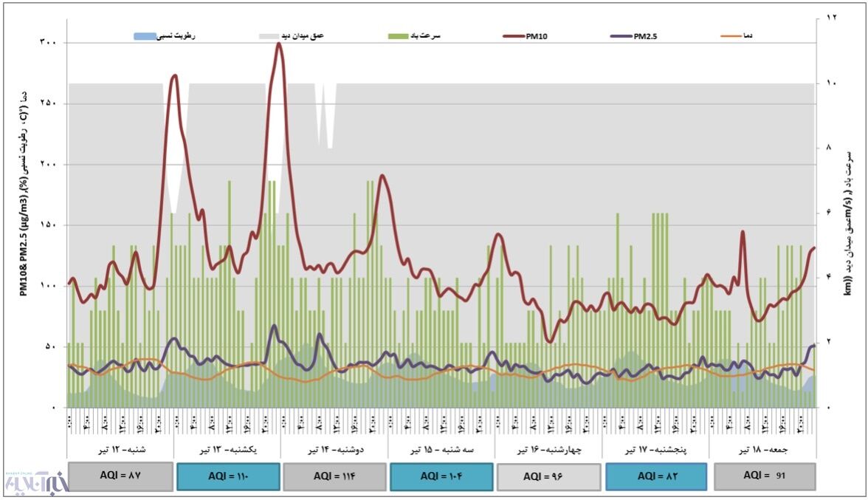Viewport: 868px width, 500px height.
Task: Select the 'شنبه- ۱۲ تیر' day label
Action: click(123, 451)
